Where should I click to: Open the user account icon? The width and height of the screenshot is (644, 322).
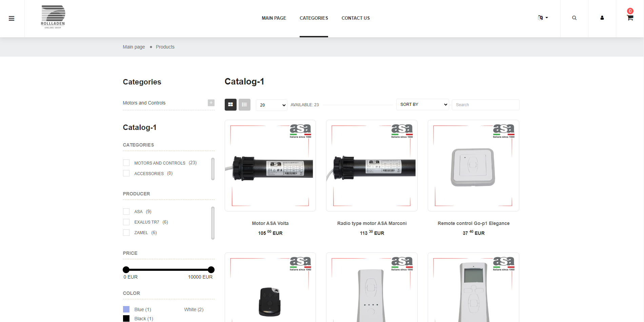tap(602, 18)
